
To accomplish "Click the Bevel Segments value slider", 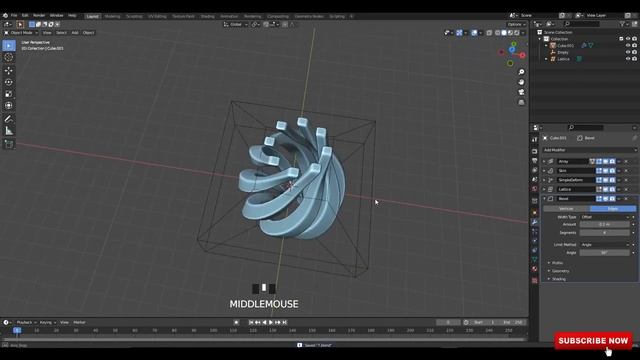I will (x=604, y=233).
